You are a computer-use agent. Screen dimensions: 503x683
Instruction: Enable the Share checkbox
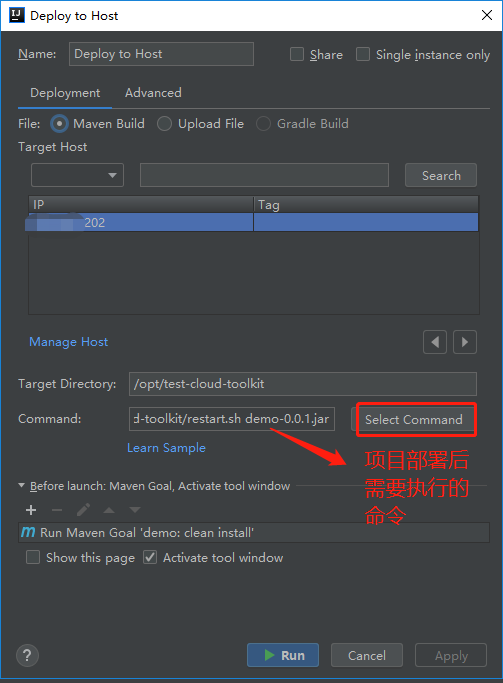pos(297,54)
